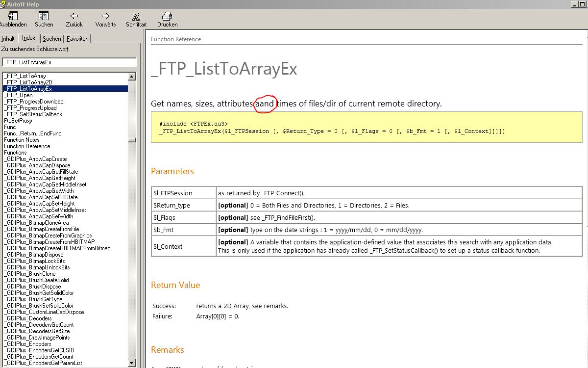Select _FTP_ListToArray2D entry
Viewport: 588px width, 368px height.
[x=28, y=82]
